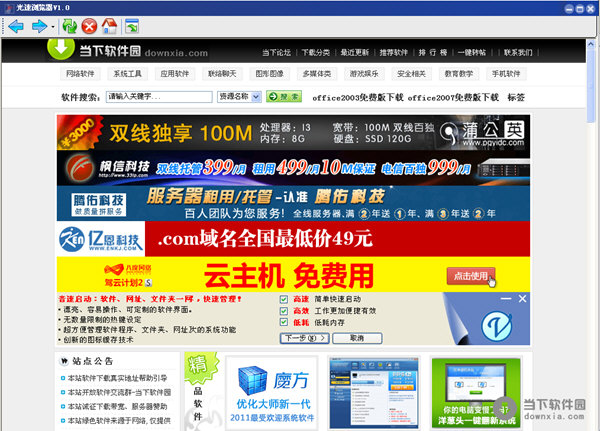The height and width of the screenshot is (431, 600).
Task: Tick the 高速 简单快速启动 checkbox
Action: point(282,299)
